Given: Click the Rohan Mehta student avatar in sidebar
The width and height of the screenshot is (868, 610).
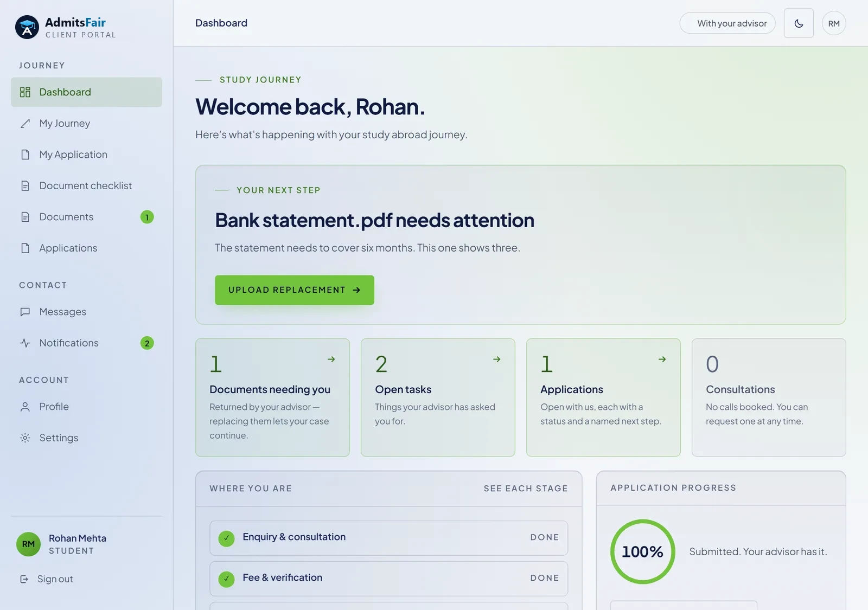Looking at the screenshot, I should [29, 544].
